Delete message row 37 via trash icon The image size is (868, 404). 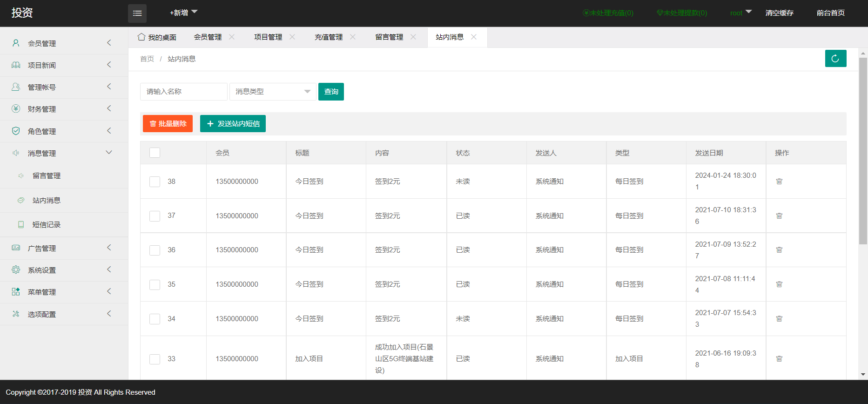(779, 215)
